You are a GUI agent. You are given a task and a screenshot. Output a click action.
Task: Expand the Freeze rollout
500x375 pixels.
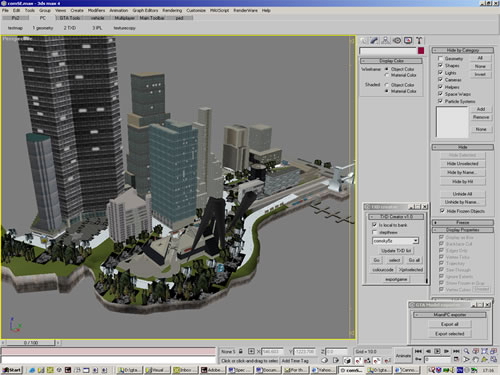pos(463,222)
